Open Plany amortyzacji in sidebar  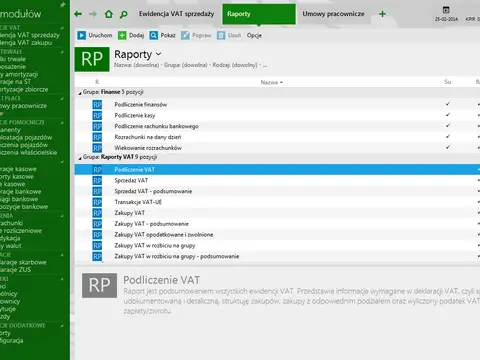[x=19, y=74]
